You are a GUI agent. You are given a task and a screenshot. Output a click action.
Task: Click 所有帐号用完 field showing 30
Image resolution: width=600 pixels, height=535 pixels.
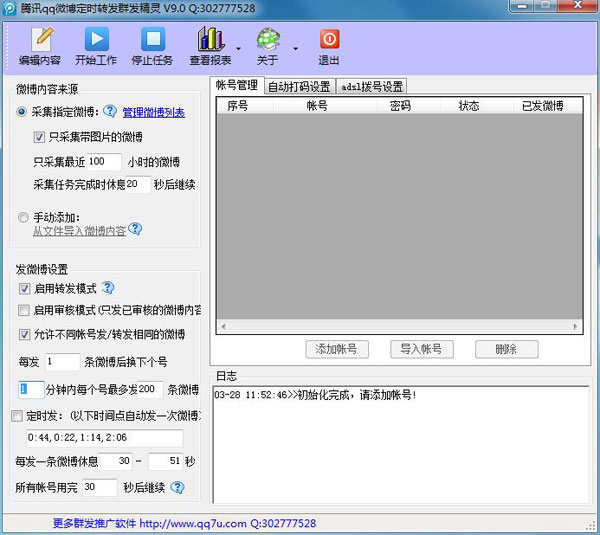click(x=100, y=487)
